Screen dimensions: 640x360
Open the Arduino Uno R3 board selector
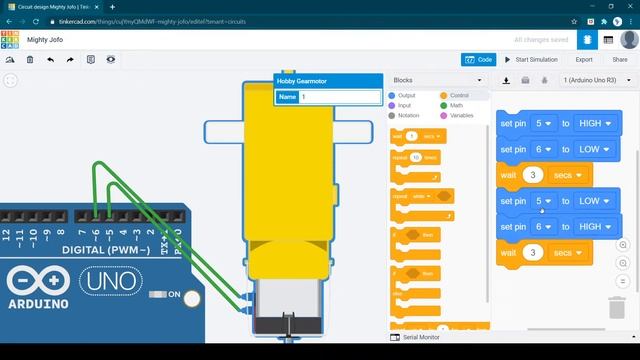click(x=597, y=80)
